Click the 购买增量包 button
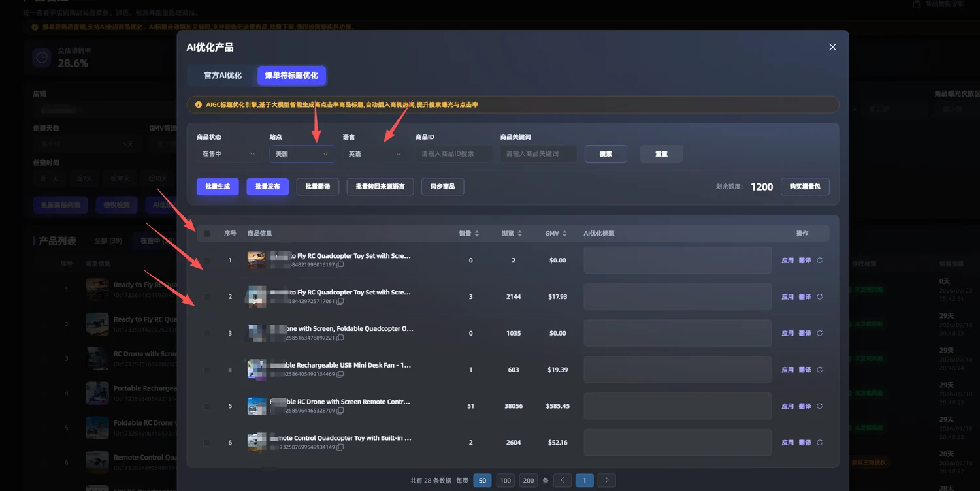Viewport: 980px width, 491px height. [x=805, y=187]
